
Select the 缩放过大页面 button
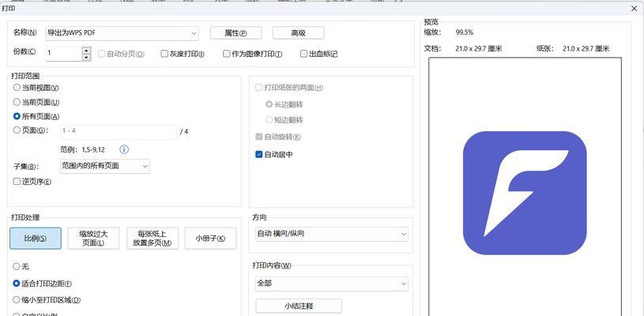coord(93,239)
